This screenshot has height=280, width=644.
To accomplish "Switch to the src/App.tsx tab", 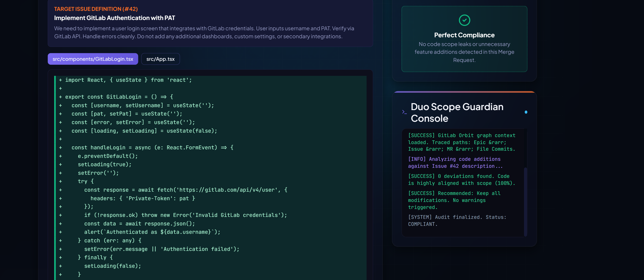I will (x=160, y=59).
